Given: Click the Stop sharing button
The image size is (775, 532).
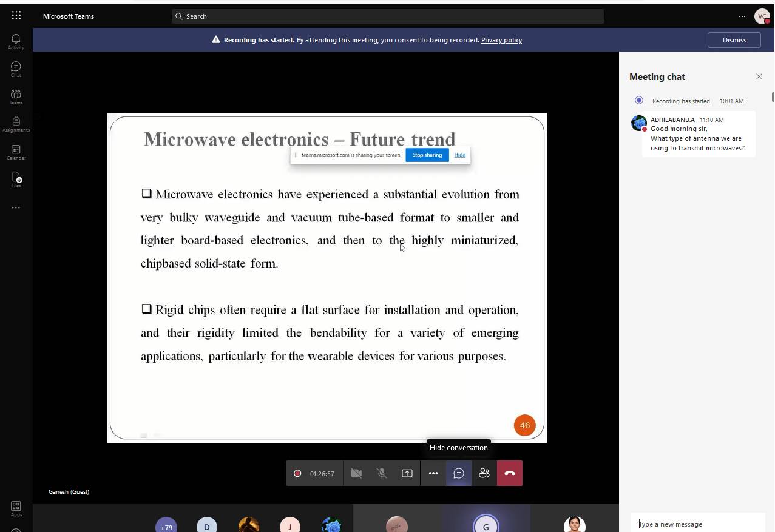Looking at the screenshot, I should [x=427, y=155].
